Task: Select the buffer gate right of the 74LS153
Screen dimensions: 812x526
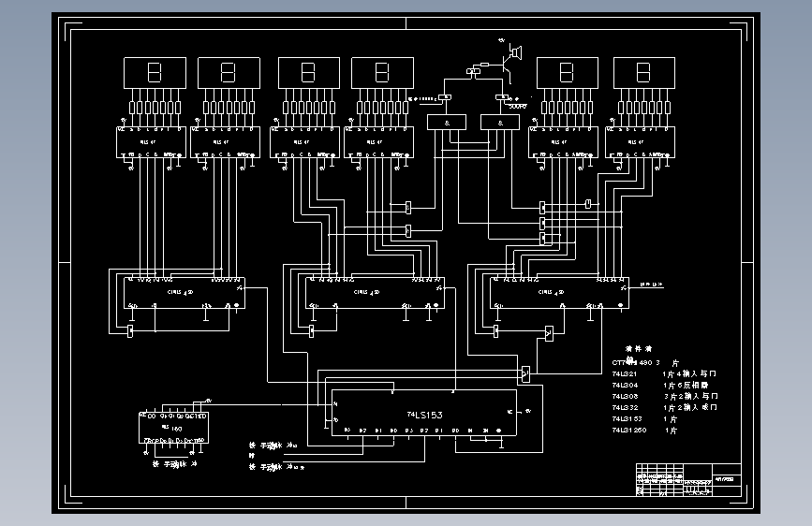Action: coord(525,373)
